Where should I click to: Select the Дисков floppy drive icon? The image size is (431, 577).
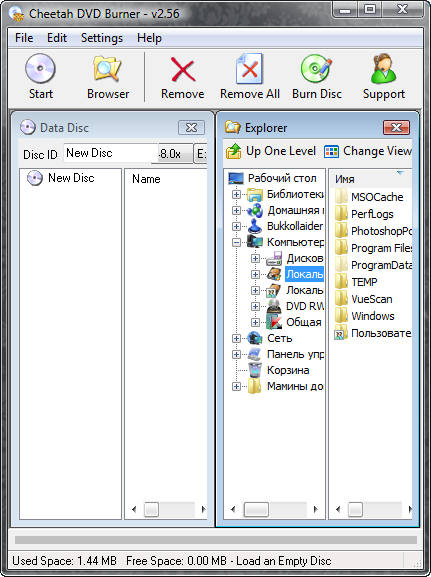[x=274, y=258]
